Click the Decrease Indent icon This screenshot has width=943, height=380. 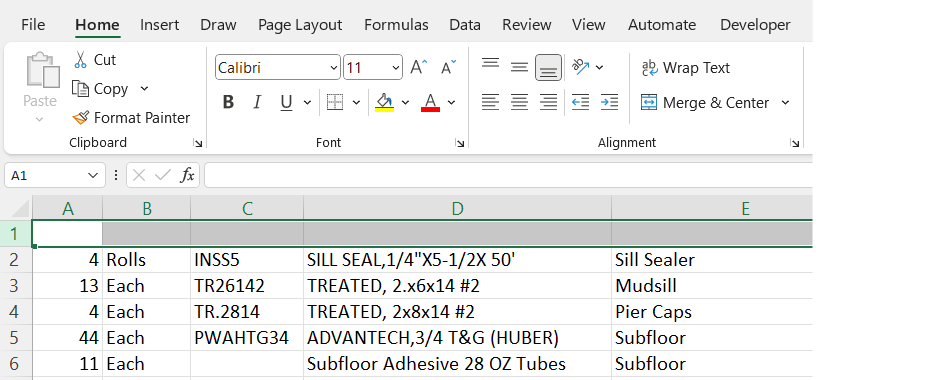pyautogui.click(x=580, y=103)
